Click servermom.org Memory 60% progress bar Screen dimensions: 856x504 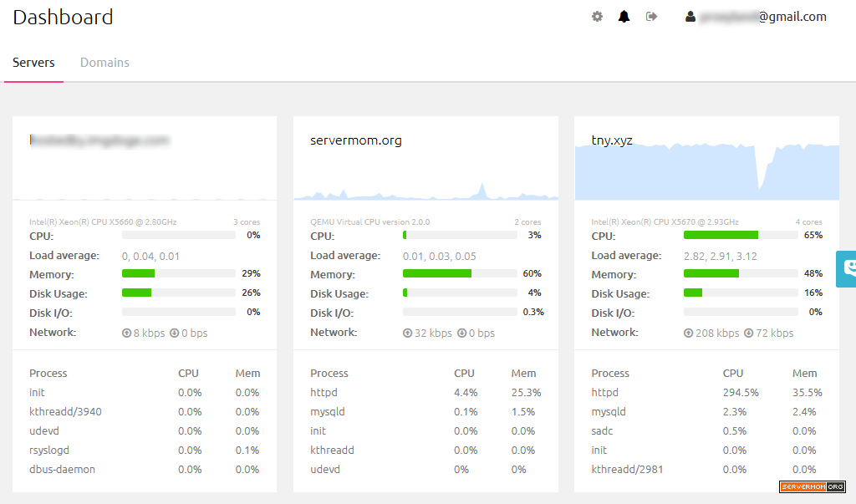pos(460,273)
